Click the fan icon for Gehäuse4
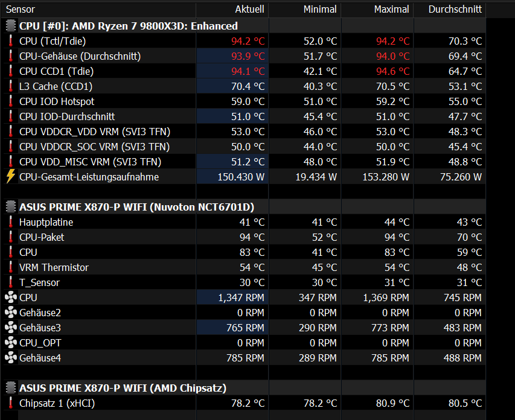This screenshot has width=515, height=420. point(11,358)
